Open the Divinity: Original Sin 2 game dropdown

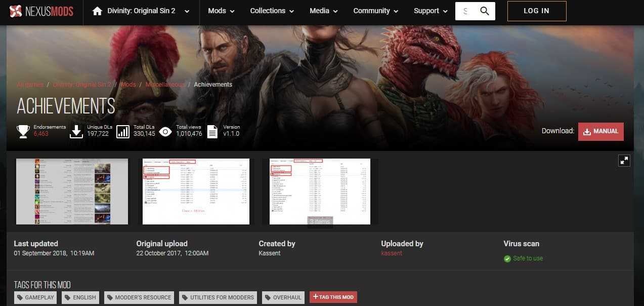click(187, 11)
